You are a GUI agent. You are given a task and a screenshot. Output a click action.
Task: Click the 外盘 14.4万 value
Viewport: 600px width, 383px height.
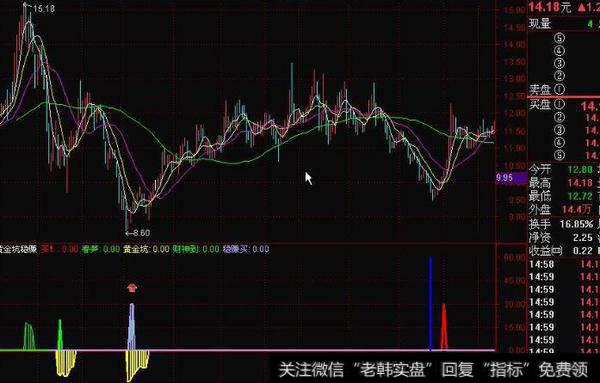(577, 210)
